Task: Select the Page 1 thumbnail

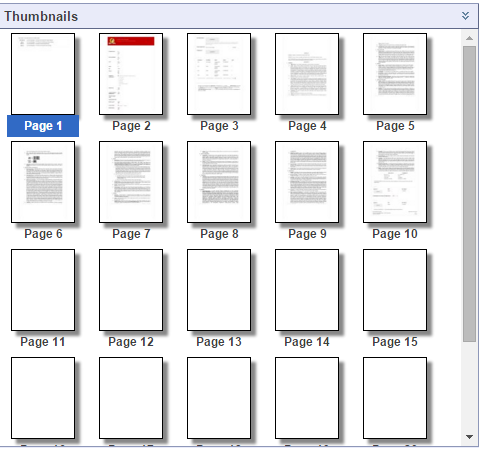Action: point(43,74)
